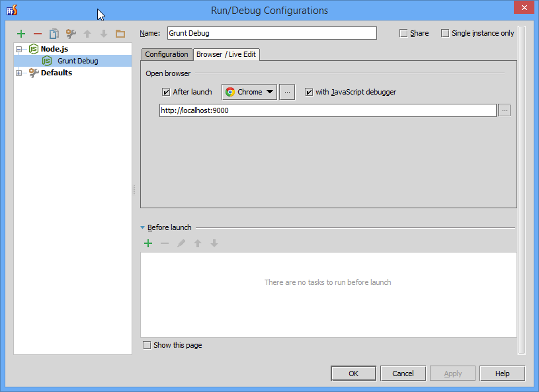The height and width of the screenshot is (392, 539).
Task: Move before launch task up
Action: click(x=198, y=243)
